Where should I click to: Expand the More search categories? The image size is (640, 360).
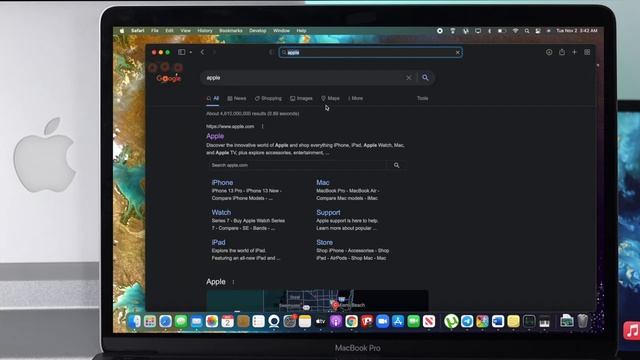pos(356,98)
